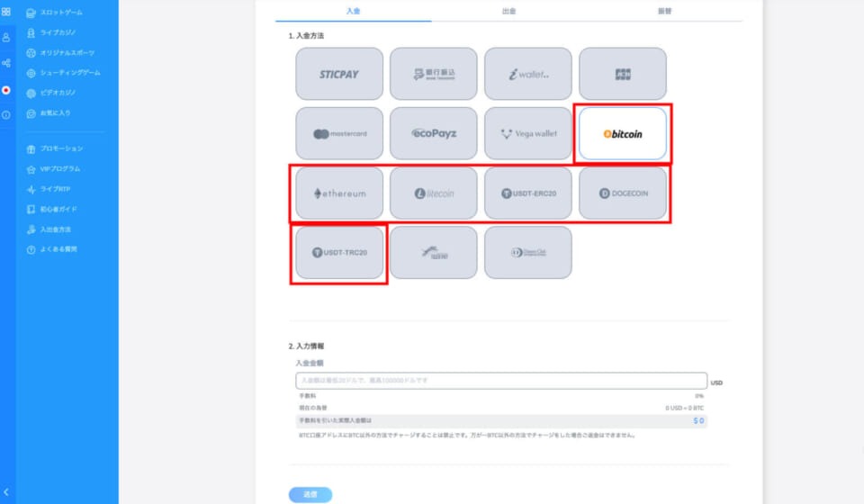
Task: Open ビデオカジノ in the sidebar
Action: [x=50, y=93]
